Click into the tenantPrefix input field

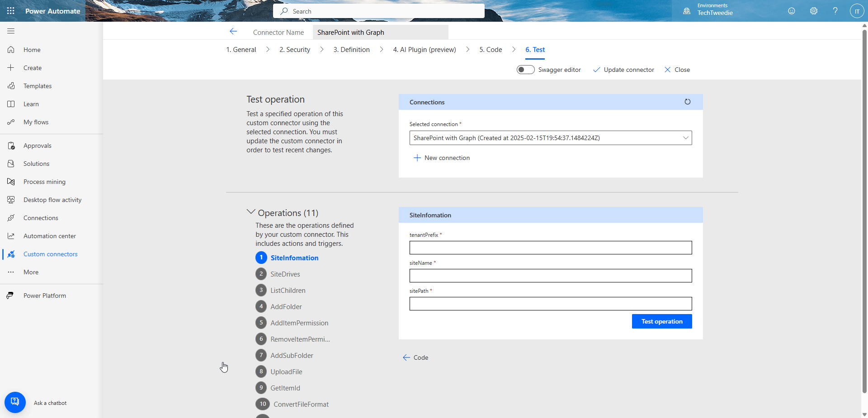tap(550, 248)
